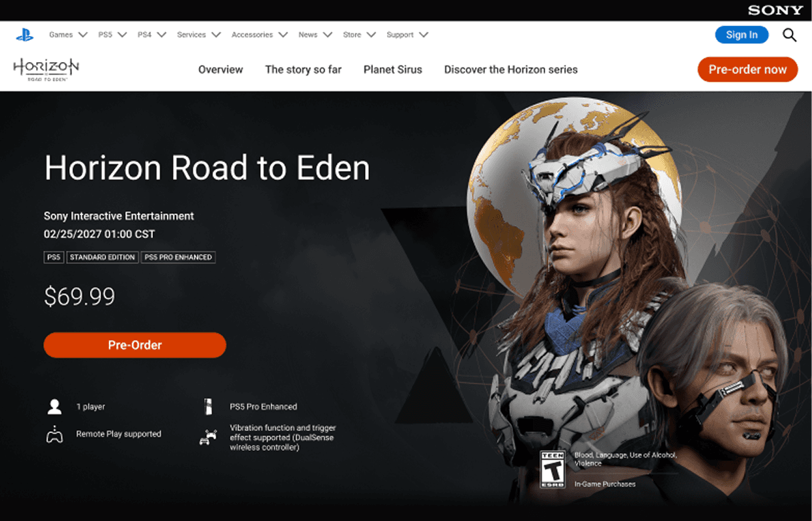Open The story so far section
The height and width of the screenshot is (521, 812).
tap(303, 69)
